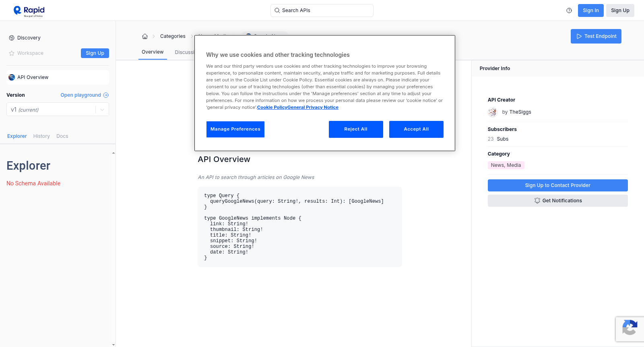Click the Discovery compass icon
Image resolution: width=644 pixels, height=347 pixels.
click(12, 38)
